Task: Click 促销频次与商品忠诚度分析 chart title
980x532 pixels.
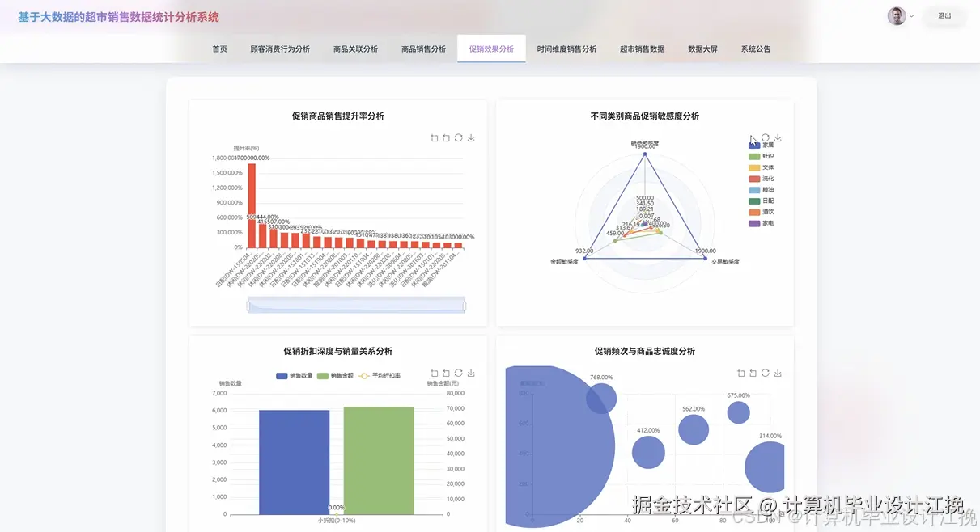Action: (x=645, y=352)
